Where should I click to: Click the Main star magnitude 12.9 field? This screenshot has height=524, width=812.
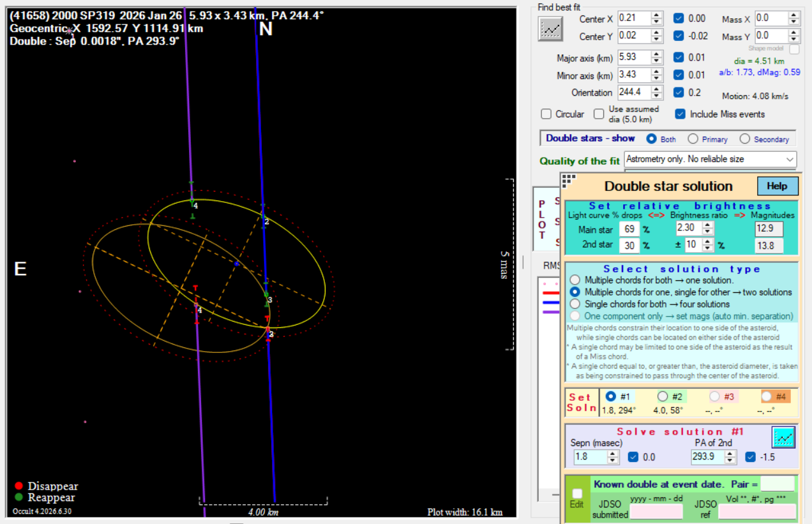point(768,228)
